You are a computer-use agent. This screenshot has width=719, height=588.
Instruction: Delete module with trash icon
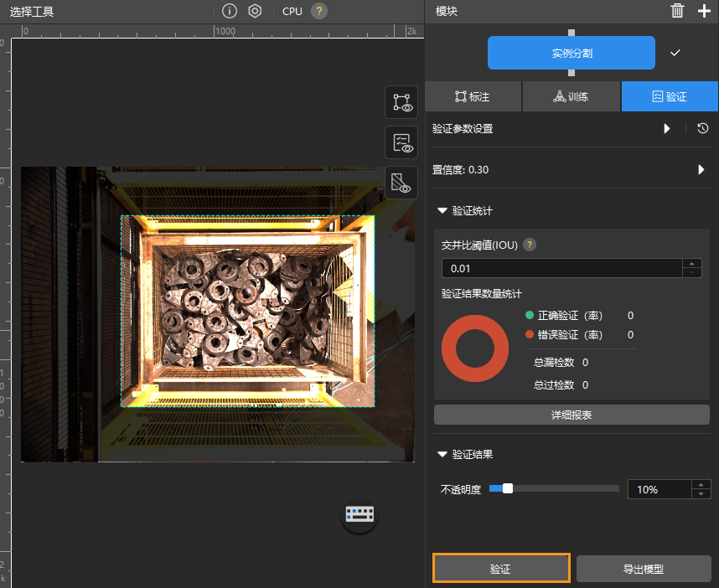tap(677, 11)
